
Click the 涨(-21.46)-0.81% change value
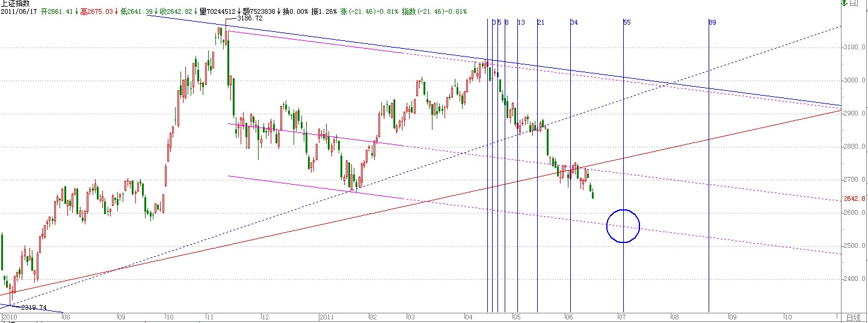(x=369, y=11)
